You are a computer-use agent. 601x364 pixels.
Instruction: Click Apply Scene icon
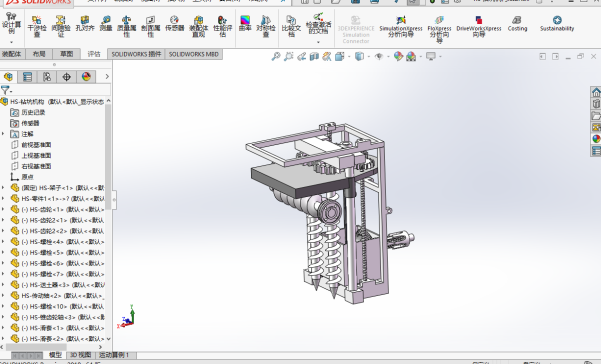[411, 57]
